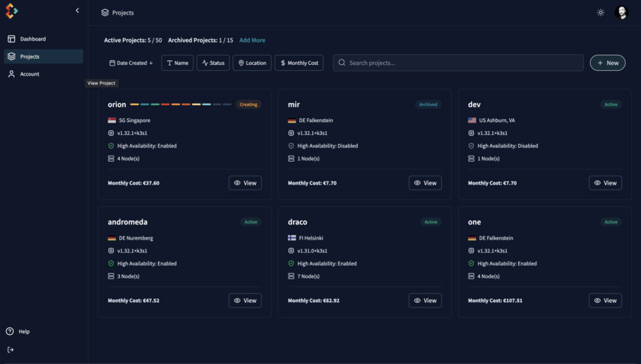
Task: Click the app logo in the sidebar
Action: pyautogui.click(x=11, y=11)
